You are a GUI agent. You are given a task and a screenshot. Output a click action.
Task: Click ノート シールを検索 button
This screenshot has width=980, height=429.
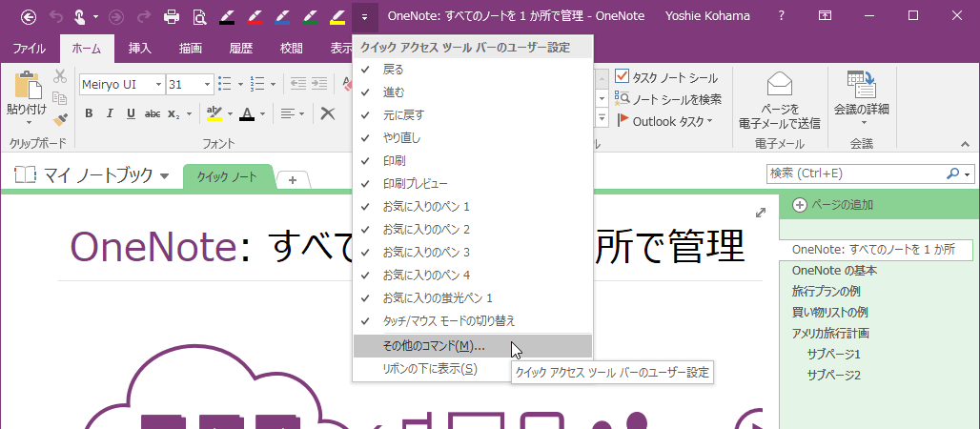(x=668, y=99)
